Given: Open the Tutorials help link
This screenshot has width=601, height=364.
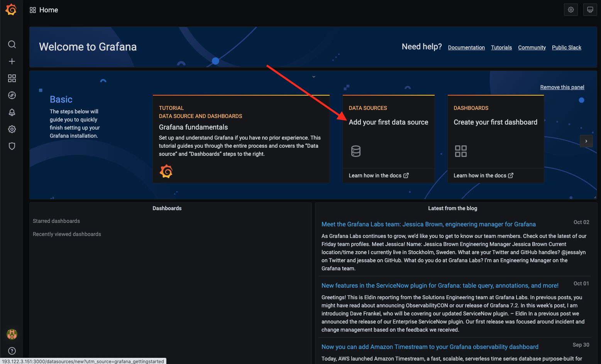Looking at the screenshot, I should click(x=501, y=47).
